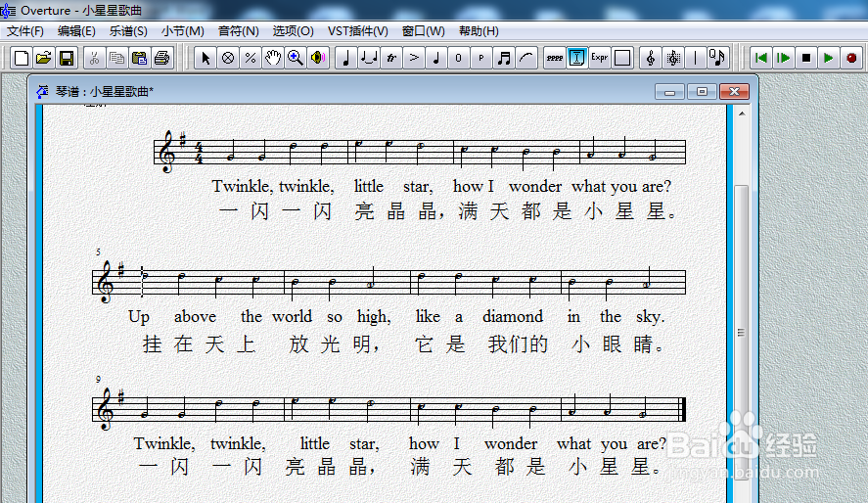Screen dimensions: 868x503
Task: Select the Expr expression tool
Action: pyautogui.click(x=600, y=58)
